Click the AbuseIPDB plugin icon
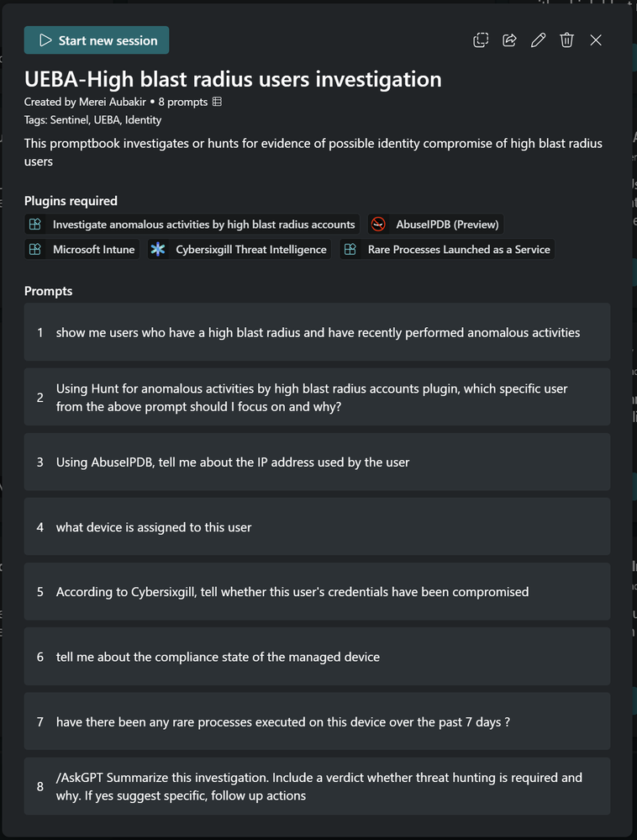Viewport: 637px width, 840px height. tap(378, 225)
